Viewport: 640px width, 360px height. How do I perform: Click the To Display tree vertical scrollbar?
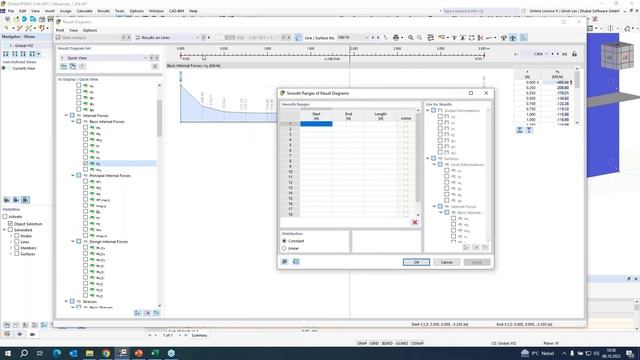pyautogui.click(x=159, y=195)
